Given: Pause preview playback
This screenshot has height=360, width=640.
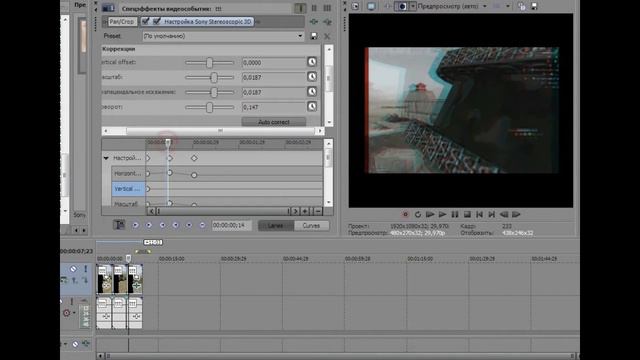Looking at the screenshot, I should (455, 214).
